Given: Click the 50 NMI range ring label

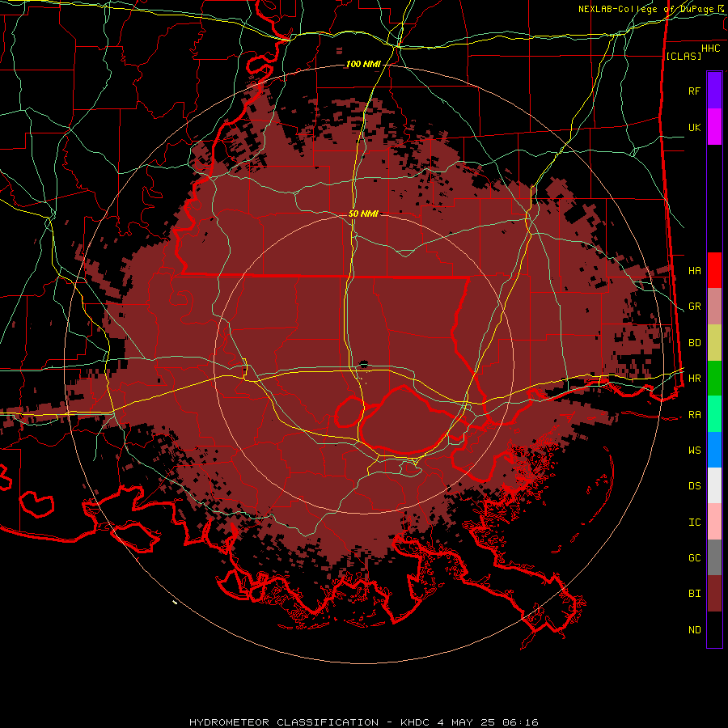Looking at the screenshot, I should point(363,214).
